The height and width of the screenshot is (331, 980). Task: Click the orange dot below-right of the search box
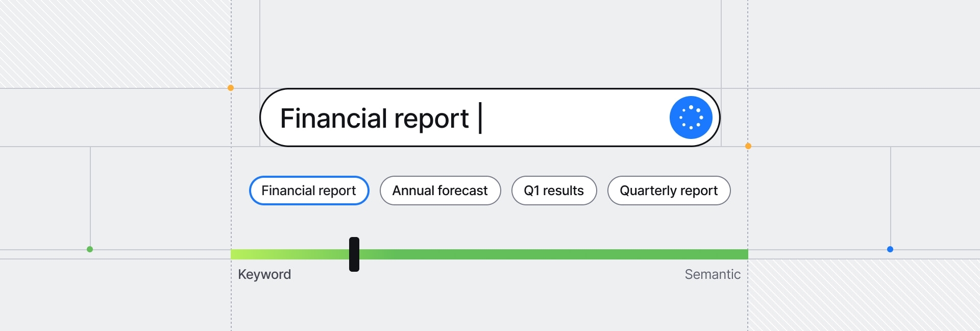[748, 146]
